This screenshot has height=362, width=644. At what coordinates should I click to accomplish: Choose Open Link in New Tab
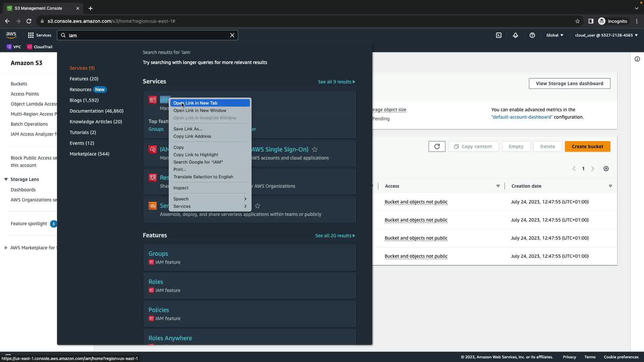tap(195, 103)
